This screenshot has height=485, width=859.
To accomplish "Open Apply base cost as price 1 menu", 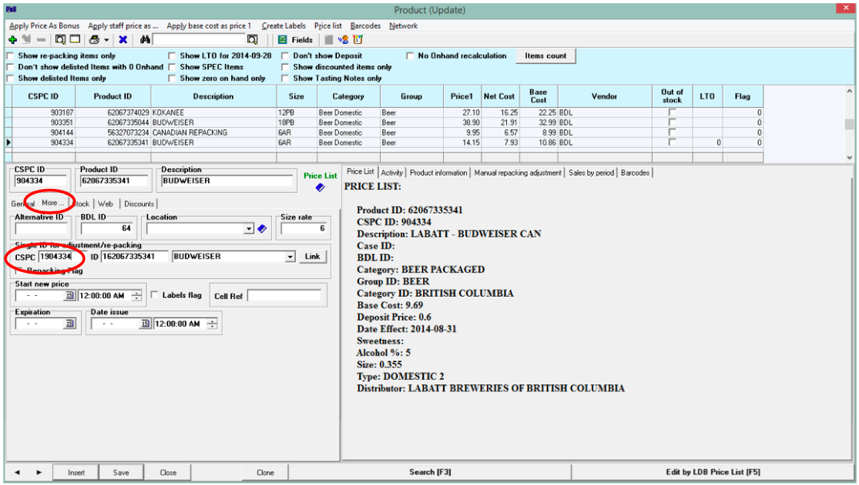I will click(209, 26).
